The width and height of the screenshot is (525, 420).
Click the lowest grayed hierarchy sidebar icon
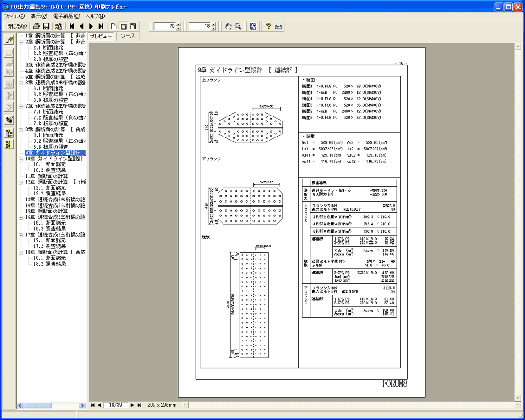9,107
